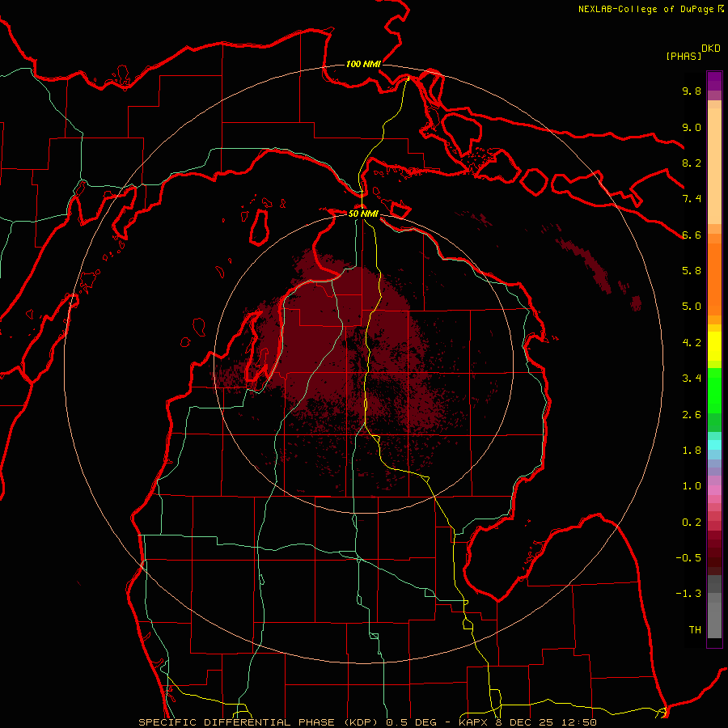This screenshot has height=728, width=728.
Task: Select the 6.6 scale value
Action: (692, 235)
